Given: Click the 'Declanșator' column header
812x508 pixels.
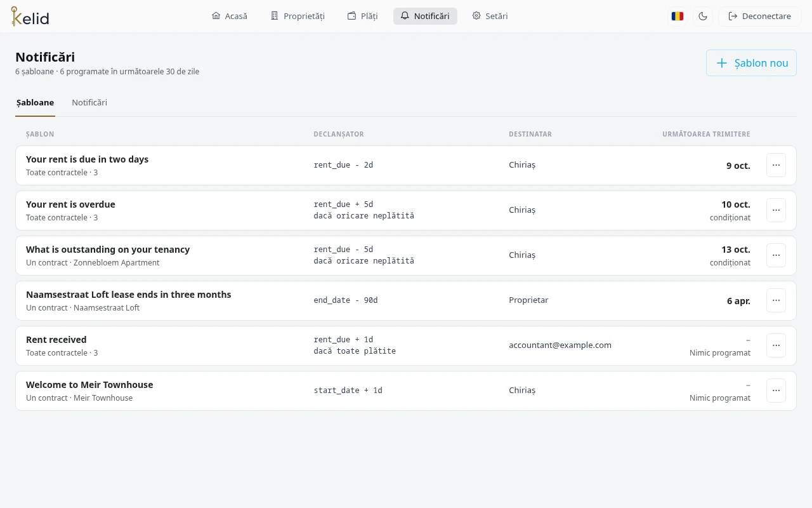Looking at the screenshot, I should pos(339,135).
